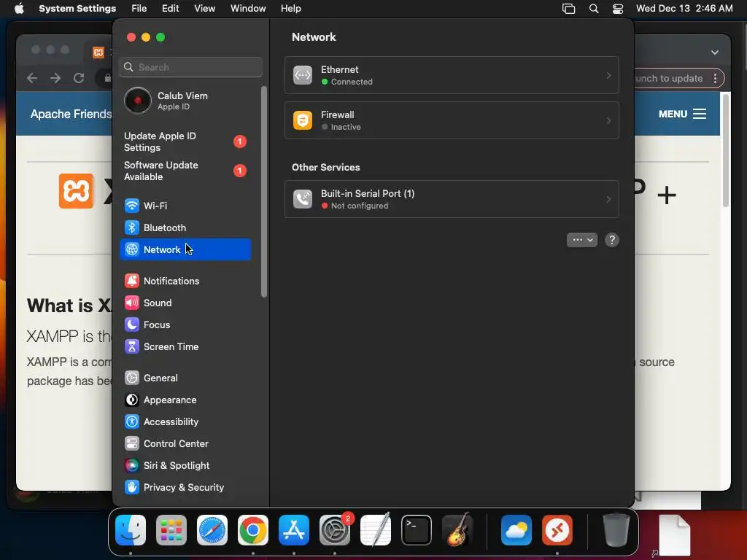Click the browser page scrollbar

pos(726,150)
